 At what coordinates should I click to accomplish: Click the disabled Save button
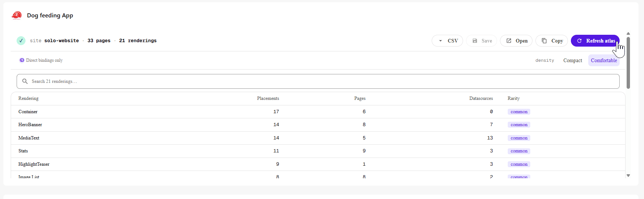[x=482, y=41]
